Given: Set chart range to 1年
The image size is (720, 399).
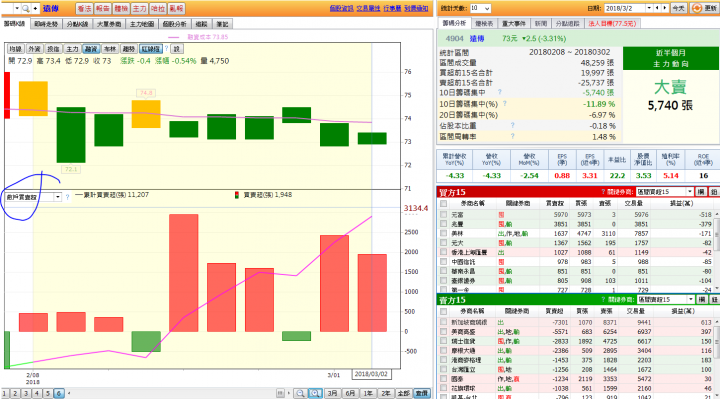Looking at the screenshot, I should (x=368, y=393).
